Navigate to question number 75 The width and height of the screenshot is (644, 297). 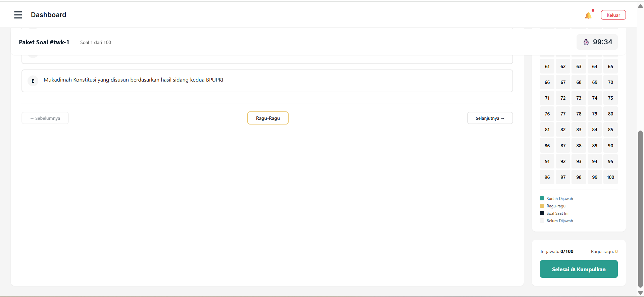point(610,98)
